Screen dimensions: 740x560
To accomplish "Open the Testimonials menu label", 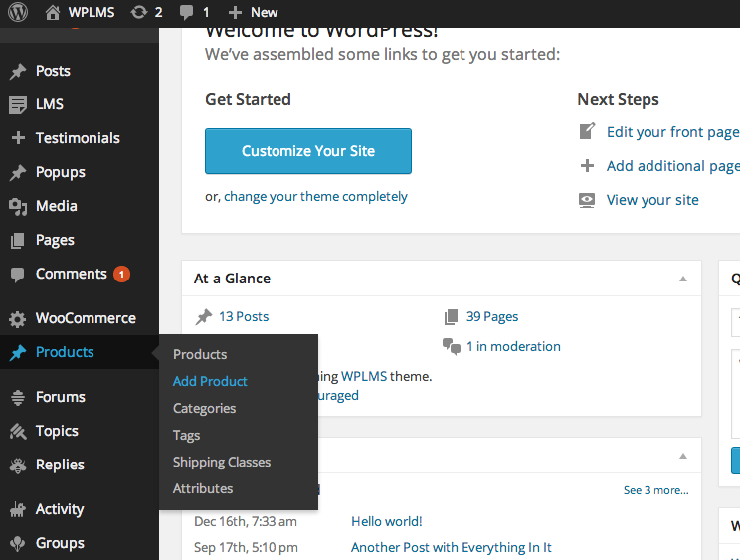I will (78, 138).
